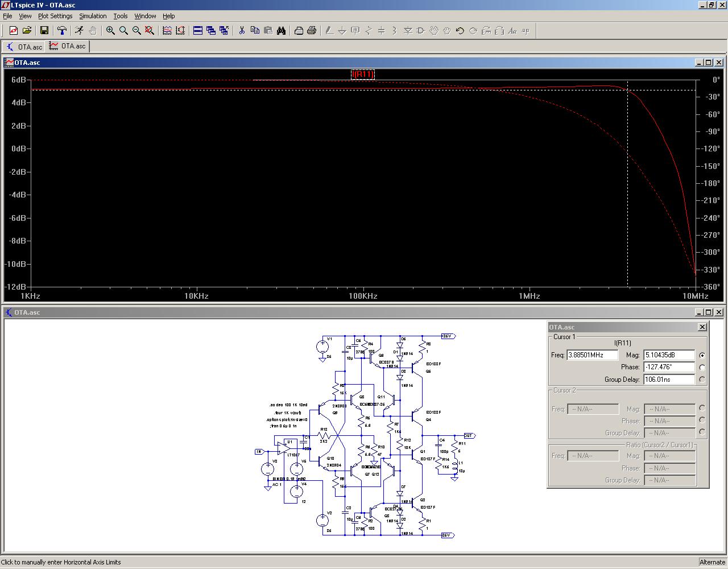The height and width of the screenshot is (569, 728).
Task: Click the Zoom In magnifier icon
Action: point(110,31)
